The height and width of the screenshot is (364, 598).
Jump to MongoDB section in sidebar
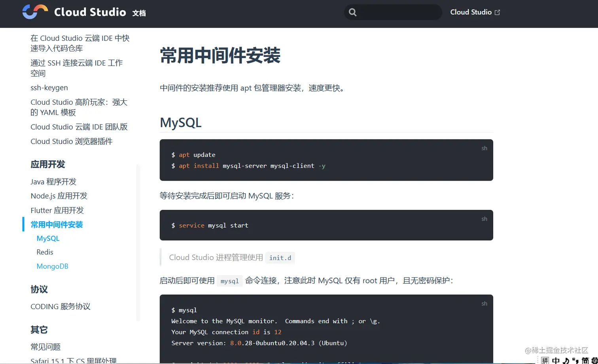click(x=52, y=266)
